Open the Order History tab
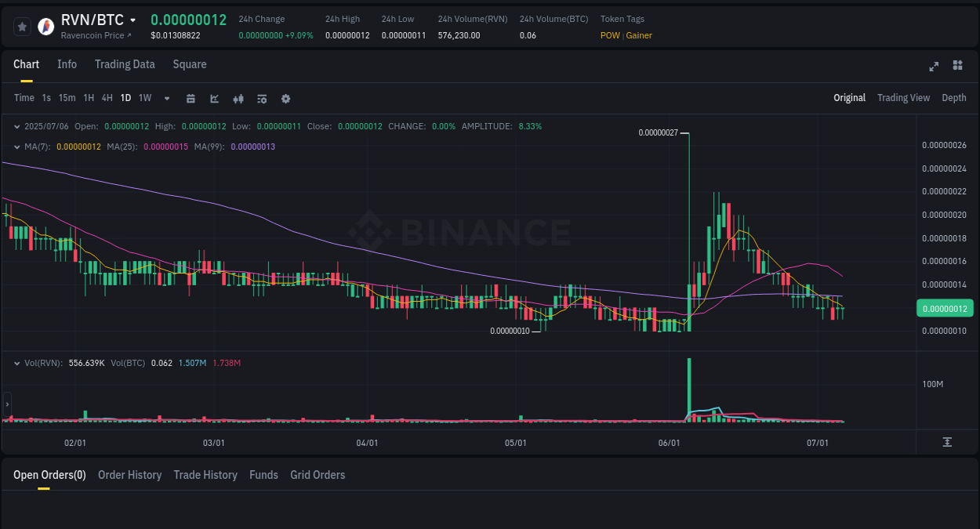The height and width of the screenshot is (529, 980). click(129, 475)
